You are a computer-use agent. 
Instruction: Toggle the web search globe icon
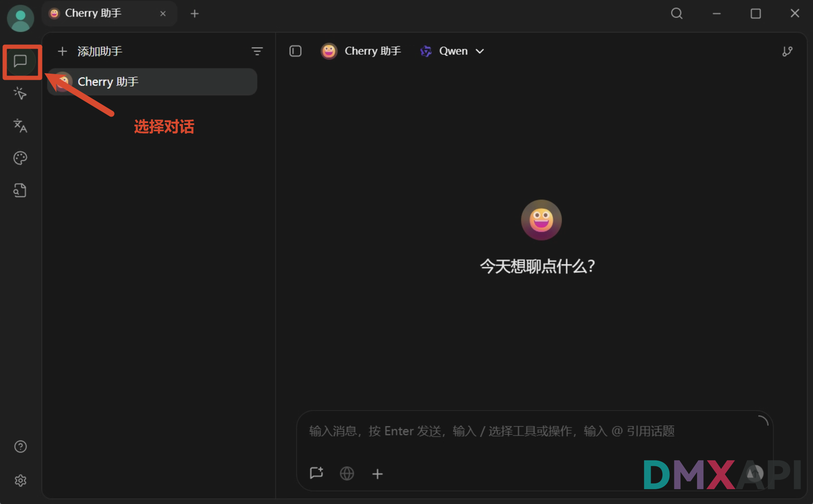(347, 473)
